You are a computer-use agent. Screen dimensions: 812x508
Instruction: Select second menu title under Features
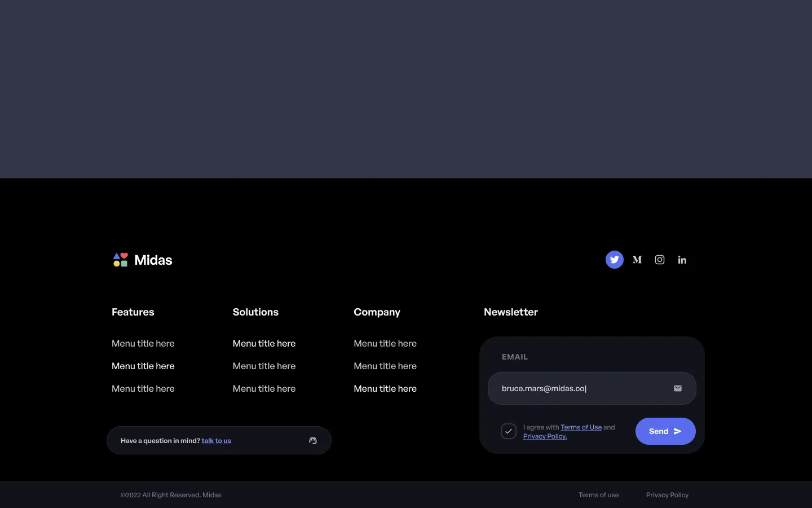pos(143,366)
